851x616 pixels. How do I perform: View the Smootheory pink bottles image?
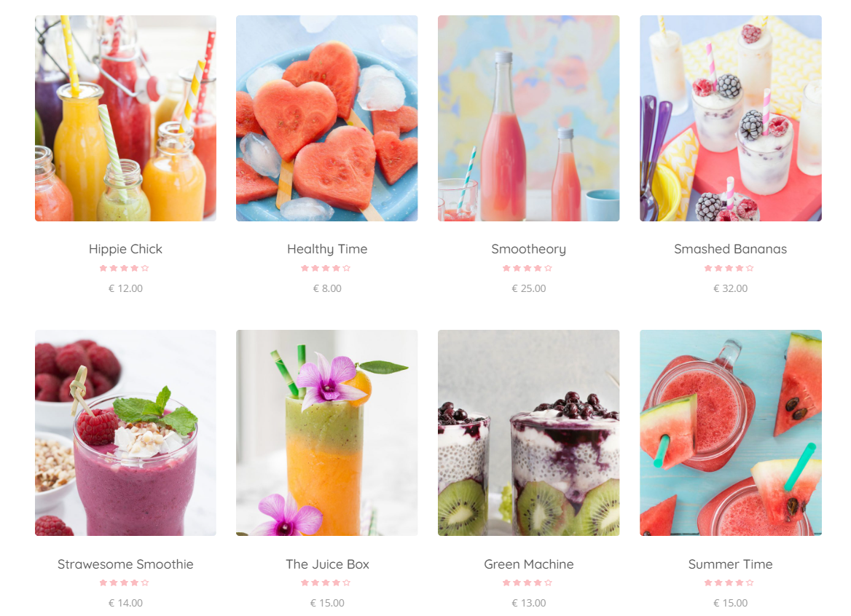click(x=529, y=118)
